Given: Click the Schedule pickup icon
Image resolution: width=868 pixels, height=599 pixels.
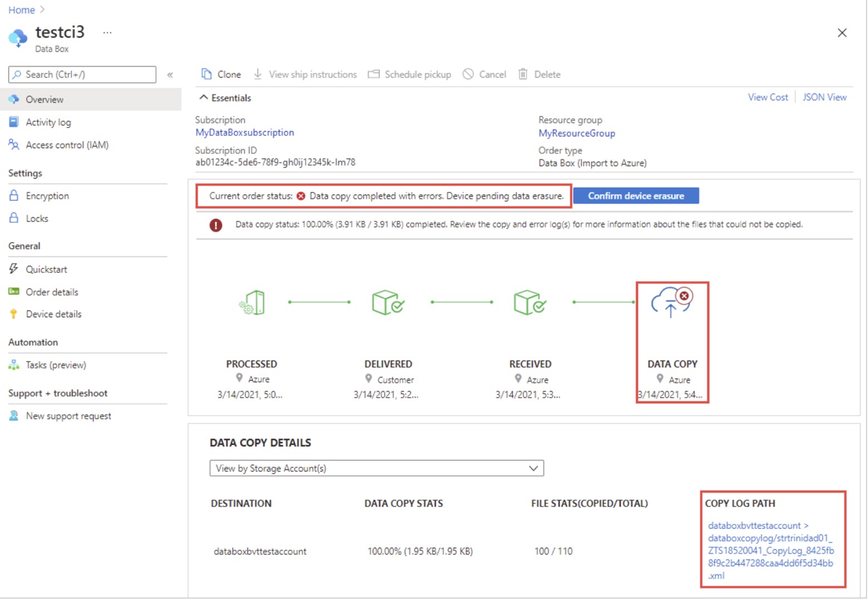Looking at the screenshot, I should point(373,74).
